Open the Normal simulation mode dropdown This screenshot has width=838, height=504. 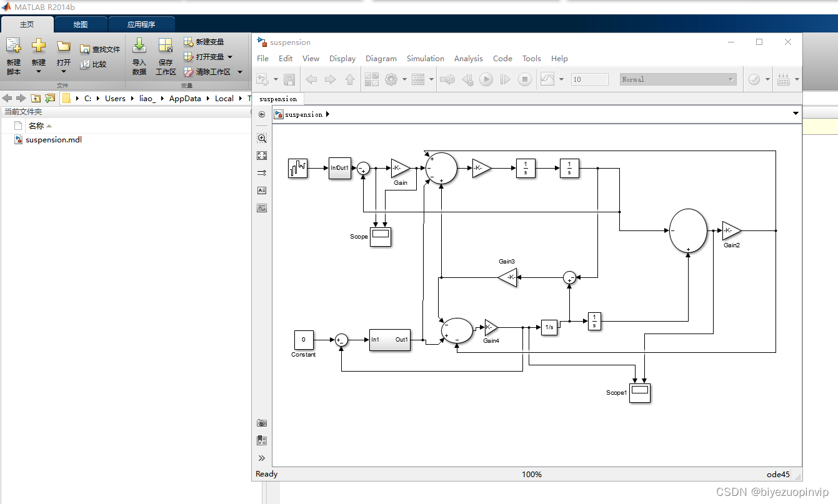[x=678, y=79]
